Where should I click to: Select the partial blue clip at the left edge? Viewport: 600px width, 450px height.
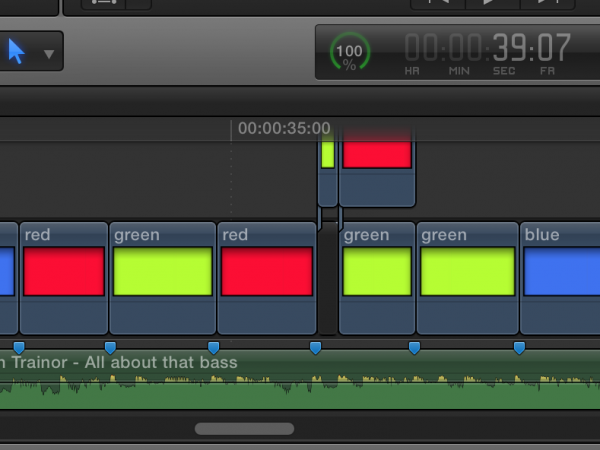[x=8, y=278]
